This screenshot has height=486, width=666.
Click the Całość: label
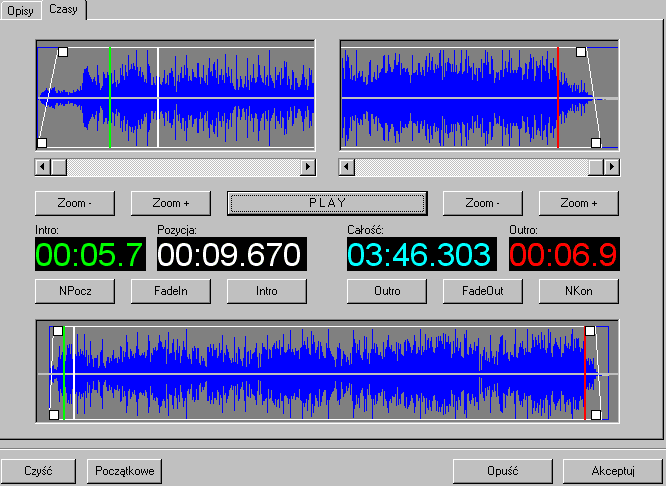click(x=365, y=230)
